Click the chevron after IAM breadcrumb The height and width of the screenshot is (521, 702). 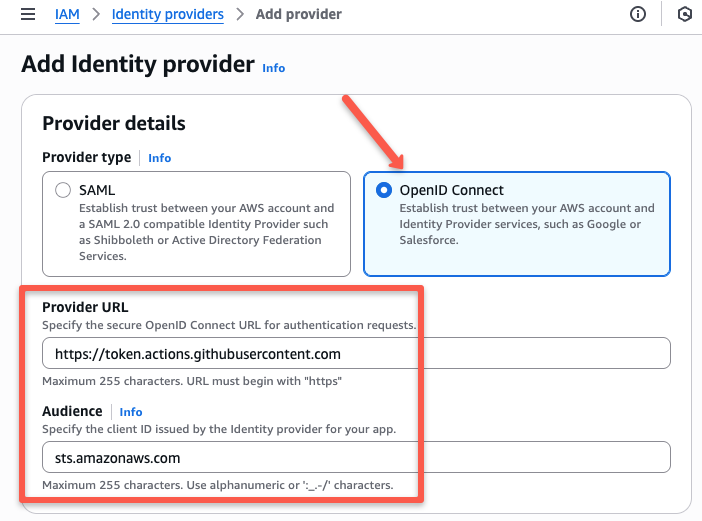(x=96, y=14)
